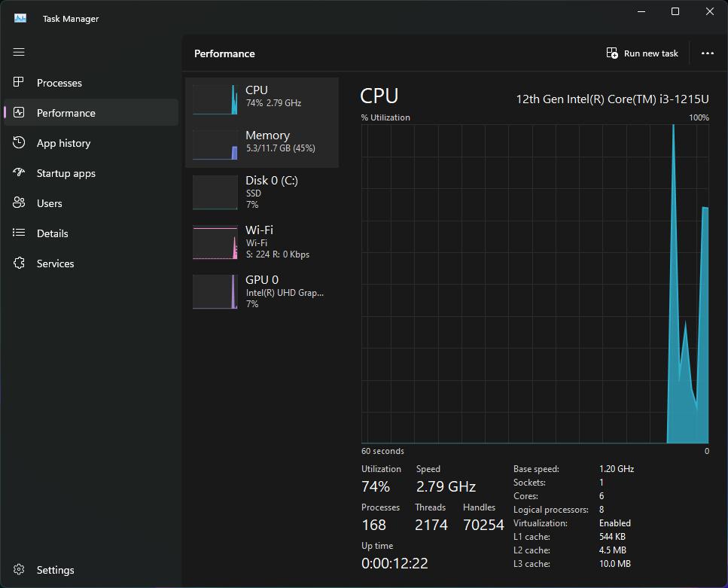
Task: Click the Performance pulse icon
Action: (x=20, y=113)
